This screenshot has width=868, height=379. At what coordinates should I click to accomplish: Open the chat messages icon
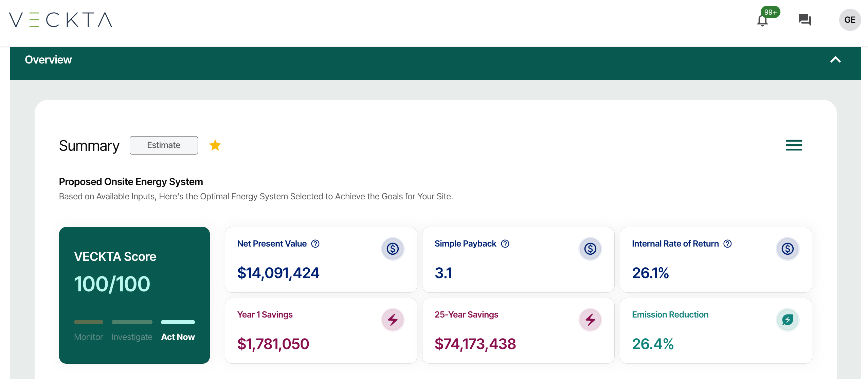[x=804, y=20]
